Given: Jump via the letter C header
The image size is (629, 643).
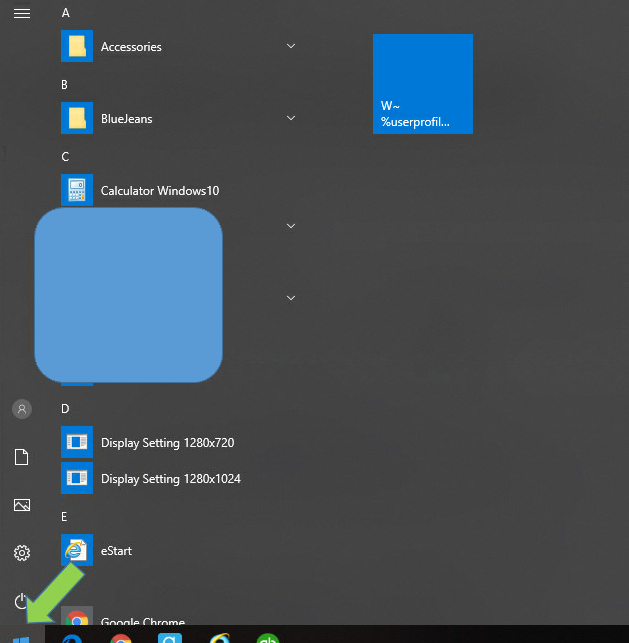Looking at the screenshot, I should click(65, 157).
